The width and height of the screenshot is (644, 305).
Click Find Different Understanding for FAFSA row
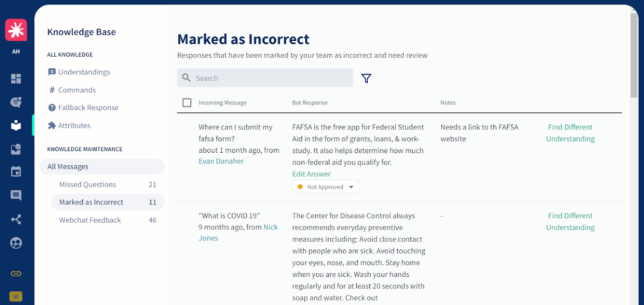[x=570, y=133]
